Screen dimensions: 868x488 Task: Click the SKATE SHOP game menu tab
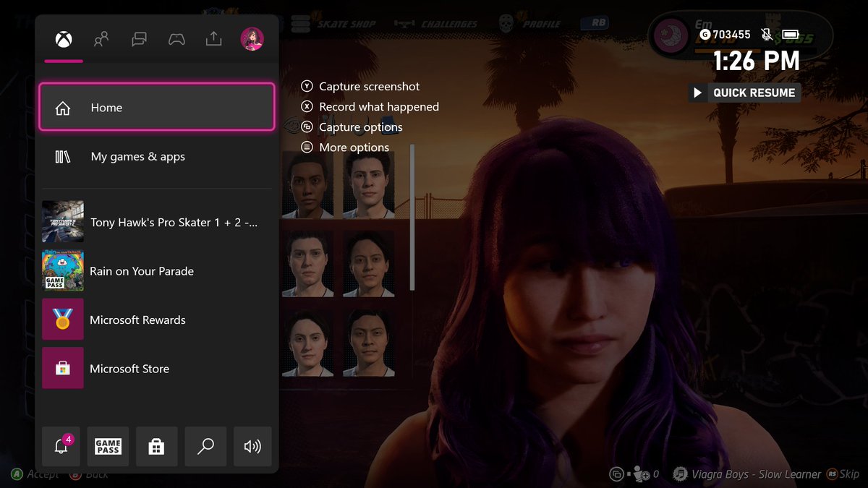(333, 23)
